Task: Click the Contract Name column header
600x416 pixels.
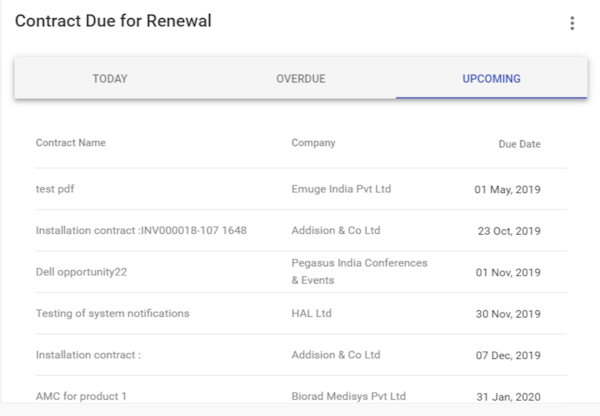Action: [71, 143]
